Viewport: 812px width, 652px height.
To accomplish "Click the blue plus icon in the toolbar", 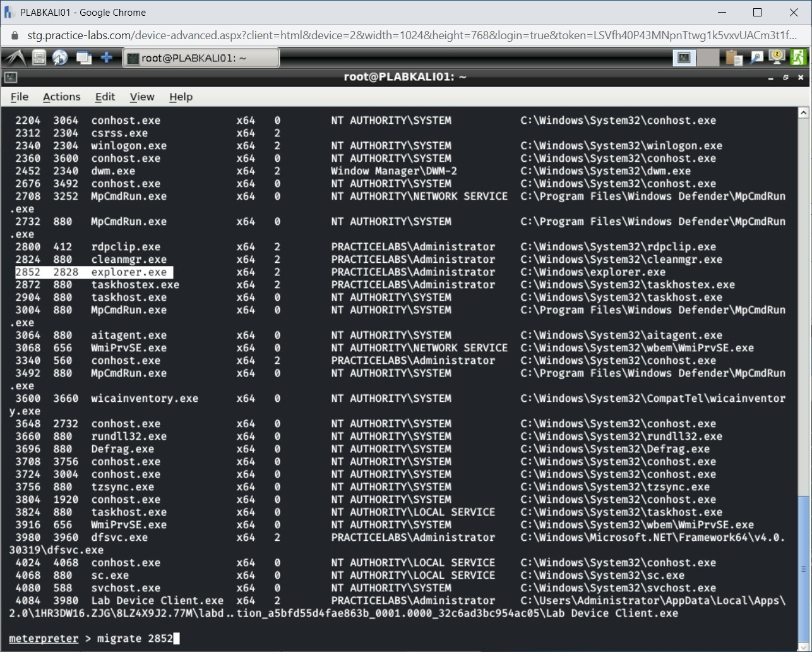I will tap(106, 57).
